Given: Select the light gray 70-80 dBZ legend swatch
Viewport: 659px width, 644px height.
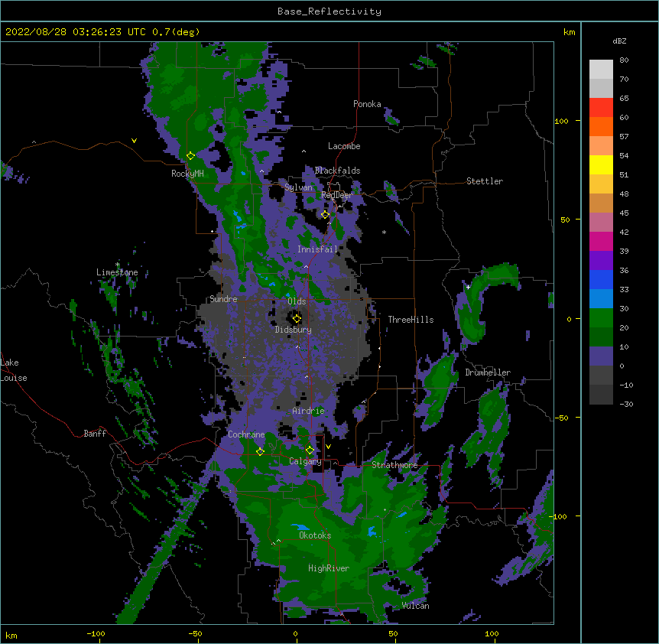Looking at the screenshot, I should click(x=601, y=70).
